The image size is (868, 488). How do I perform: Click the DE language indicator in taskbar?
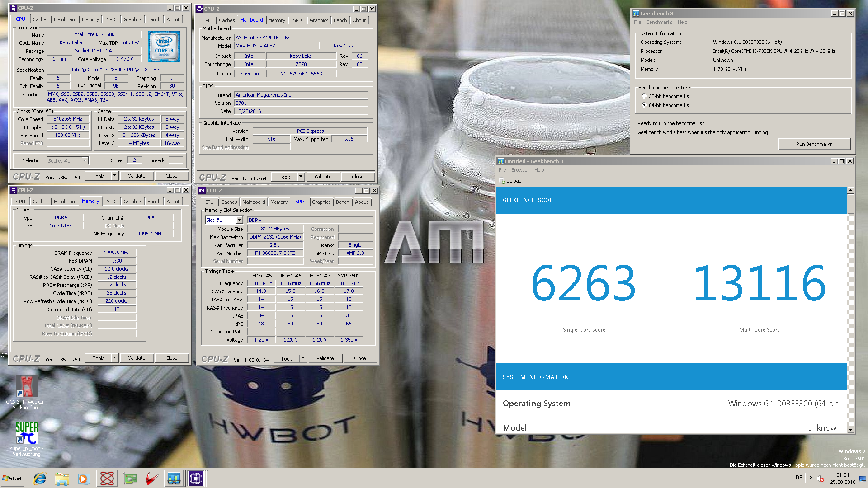pos(799,478)
